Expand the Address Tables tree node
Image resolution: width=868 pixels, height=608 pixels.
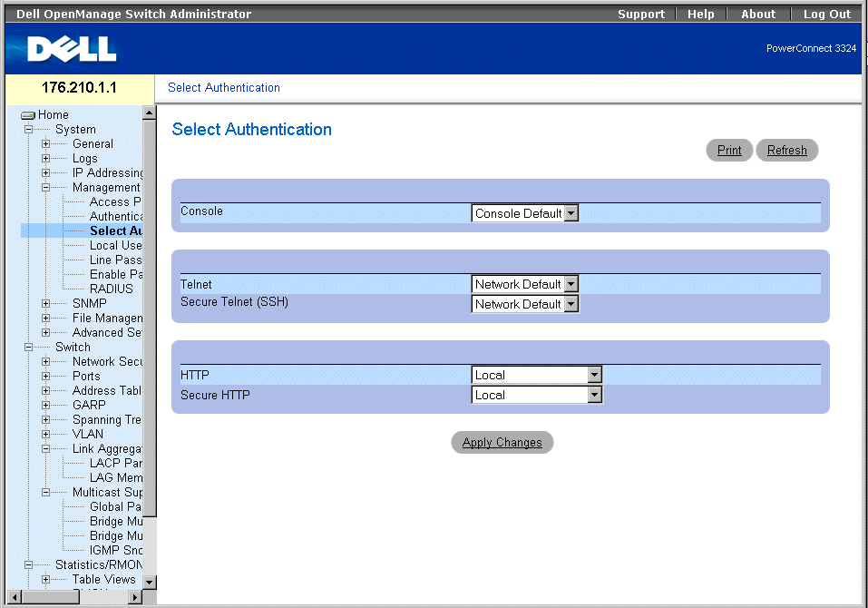[x=45, y=390]
